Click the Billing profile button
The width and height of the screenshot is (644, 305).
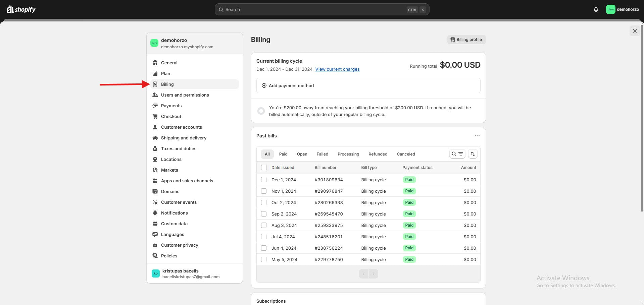point(466,40)
